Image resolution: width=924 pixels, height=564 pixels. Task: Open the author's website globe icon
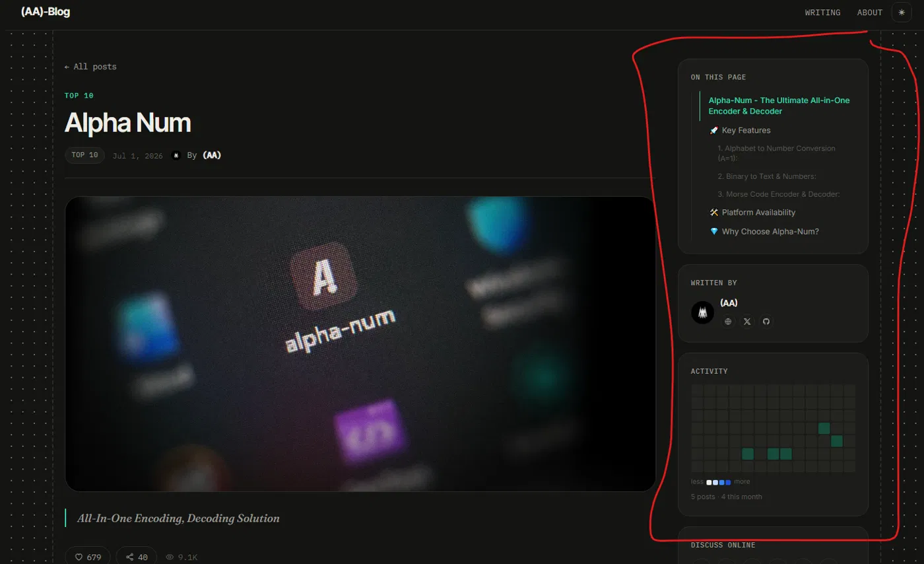pyautogui.click(x=728, y=322)
